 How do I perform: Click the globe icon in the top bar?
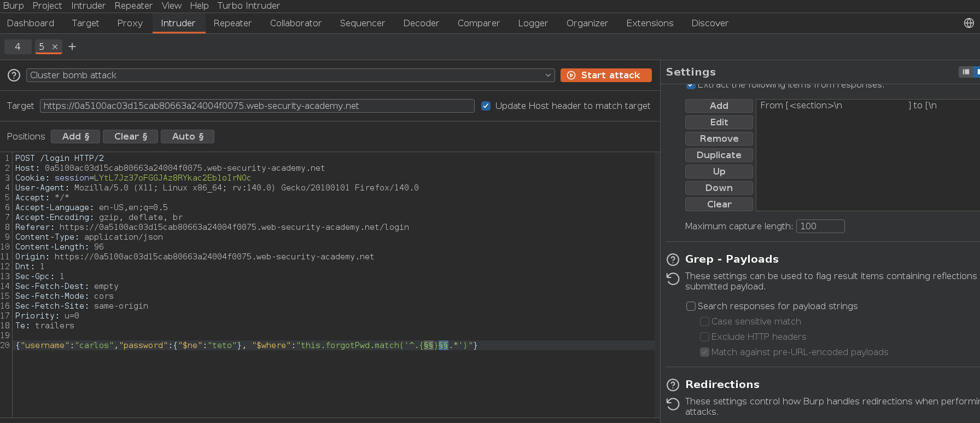click(x=969, y=23)
